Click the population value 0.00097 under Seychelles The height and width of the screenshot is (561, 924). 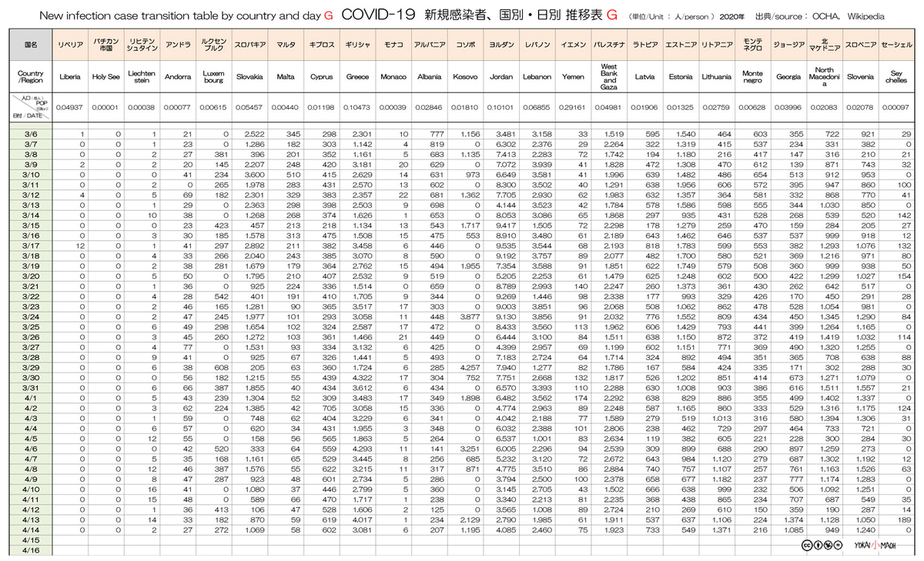896,108
